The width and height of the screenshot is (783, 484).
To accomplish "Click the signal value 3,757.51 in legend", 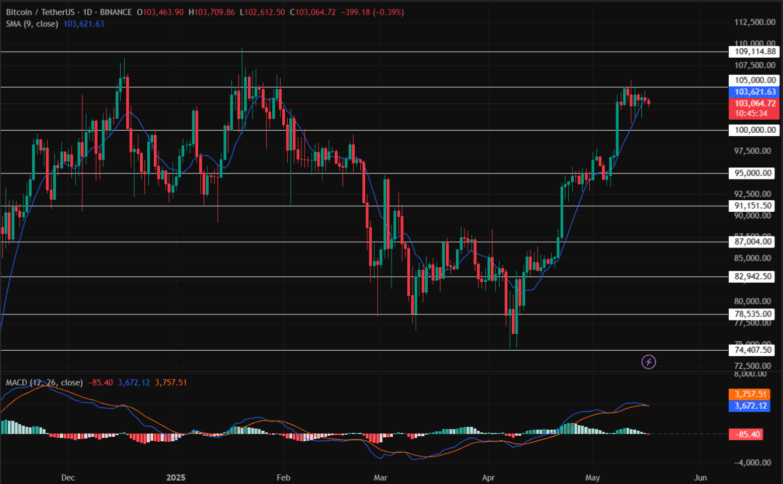I will click(171, 383).
